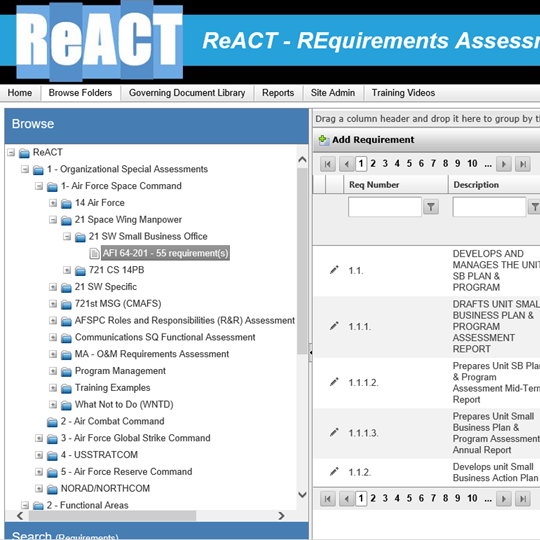Open the Governing Document Library tab
This screenshot has width=540, height=540.
coord(187,93)
